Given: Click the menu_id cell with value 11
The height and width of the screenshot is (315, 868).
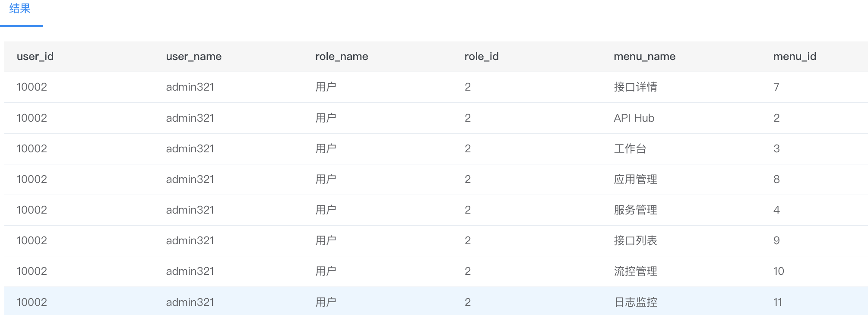Looking at the screenshot, I should tap(777, 302).
